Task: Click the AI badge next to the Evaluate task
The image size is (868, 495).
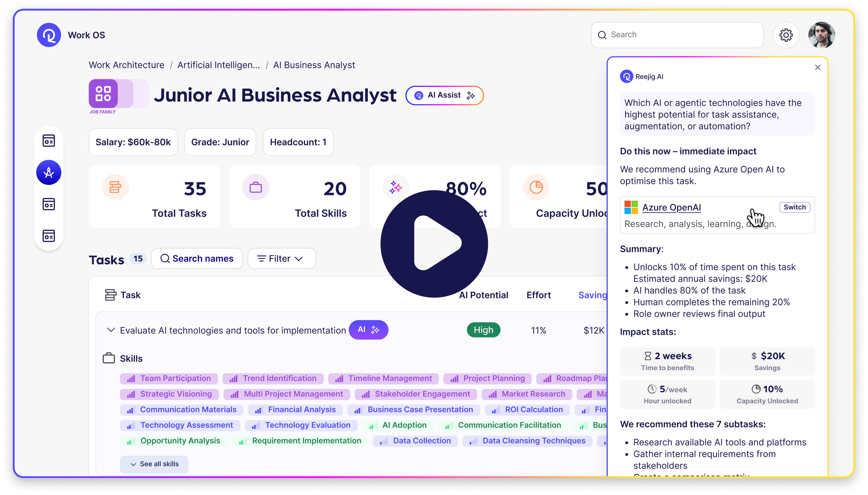Action: coord(368,330)
